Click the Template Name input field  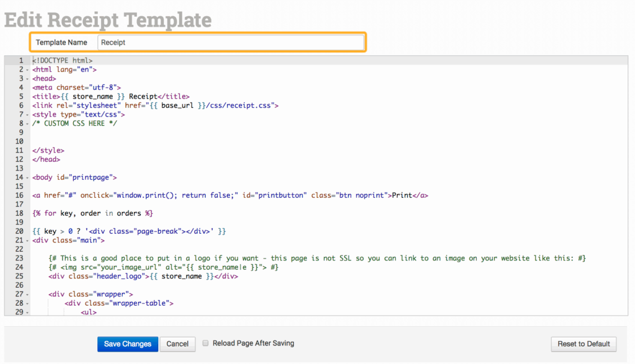point(230,42)
